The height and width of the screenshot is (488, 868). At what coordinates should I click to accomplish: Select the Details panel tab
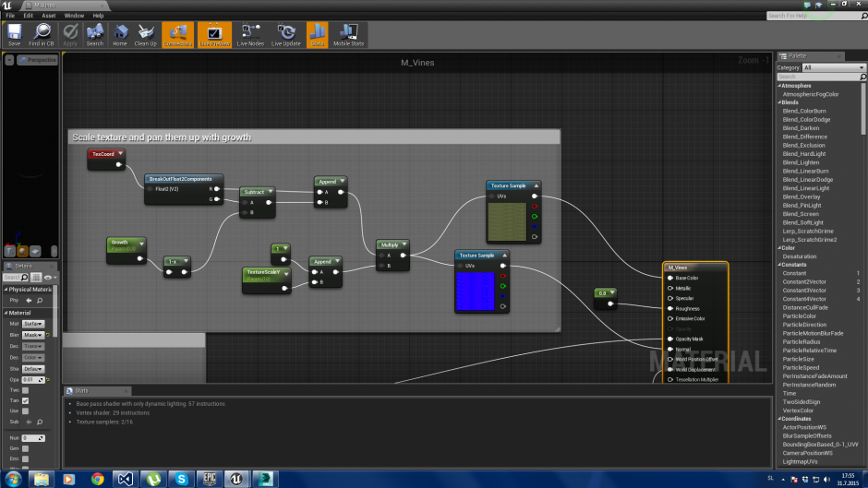[29, 266]
